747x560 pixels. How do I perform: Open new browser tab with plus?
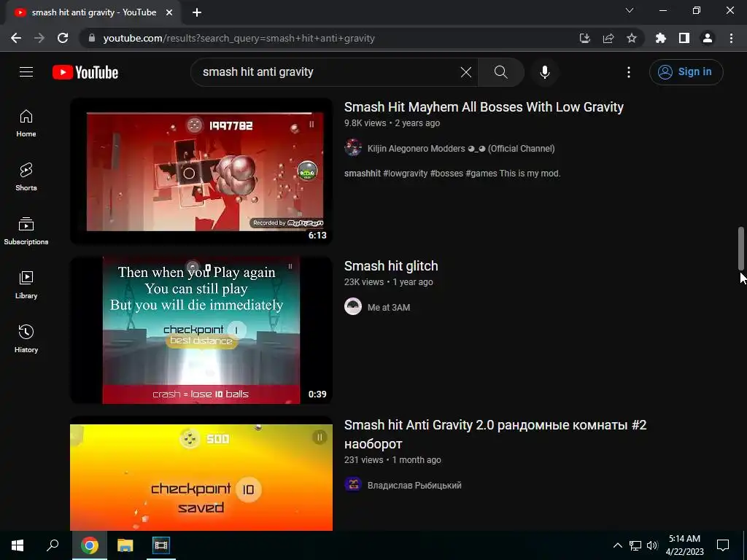point(197,12)
